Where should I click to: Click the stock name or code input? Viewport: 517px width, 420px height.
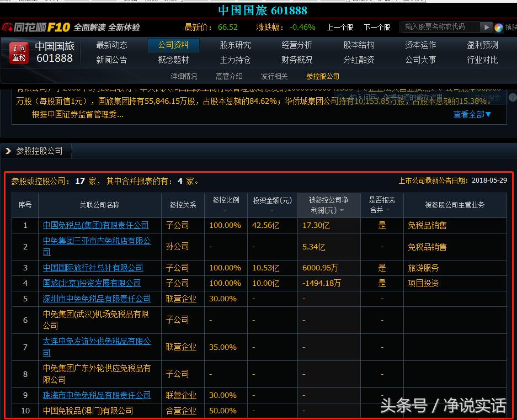coord(440,27)
